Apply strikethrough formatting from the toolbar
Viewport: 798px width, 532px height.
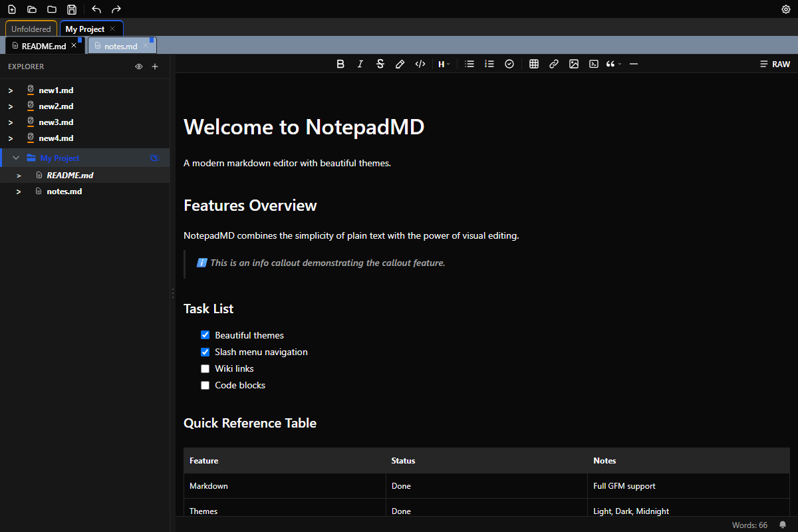coord(380,63)
